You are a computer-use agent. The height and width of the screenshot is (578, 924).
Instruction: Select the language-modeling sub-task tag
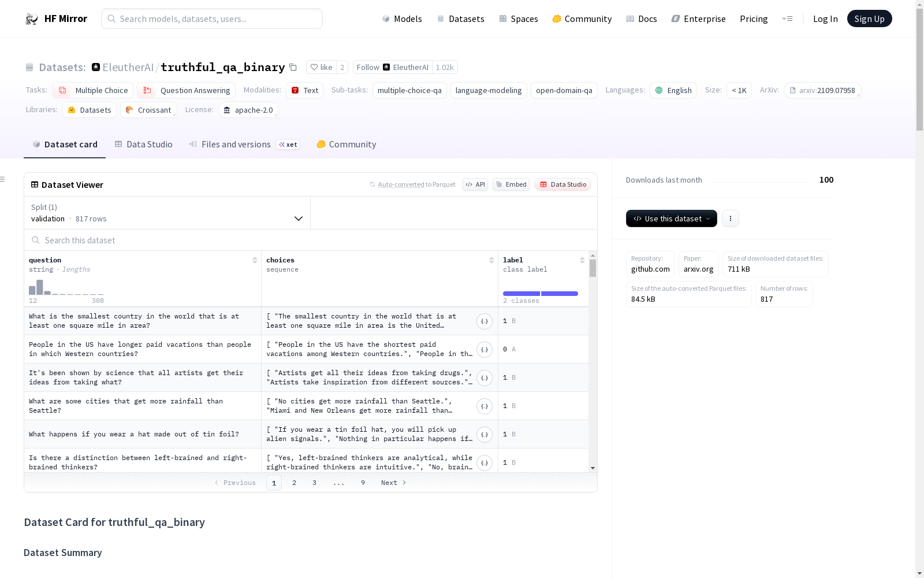pos(489,90)
